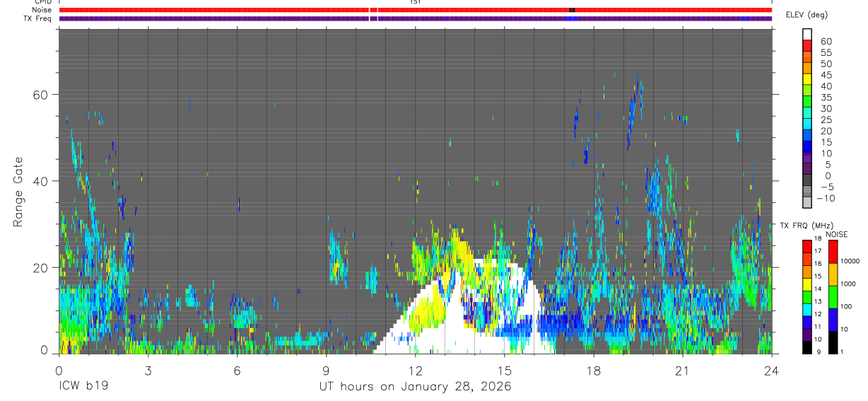The width and height of the screenshot is (868, 401).
Task: Pick the yellow NOISE swatch between 1000 and 10000
Action: pyautogui.click(x=833, y=274)
